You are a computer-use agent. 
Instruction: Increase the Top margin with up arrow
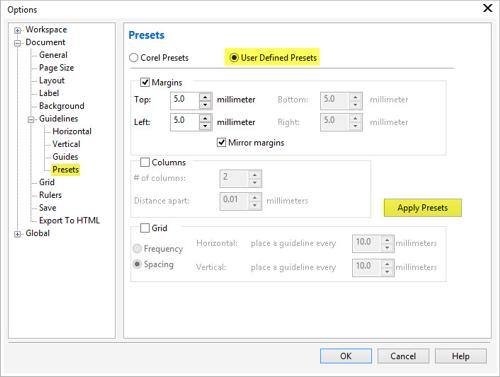[205, 97]
